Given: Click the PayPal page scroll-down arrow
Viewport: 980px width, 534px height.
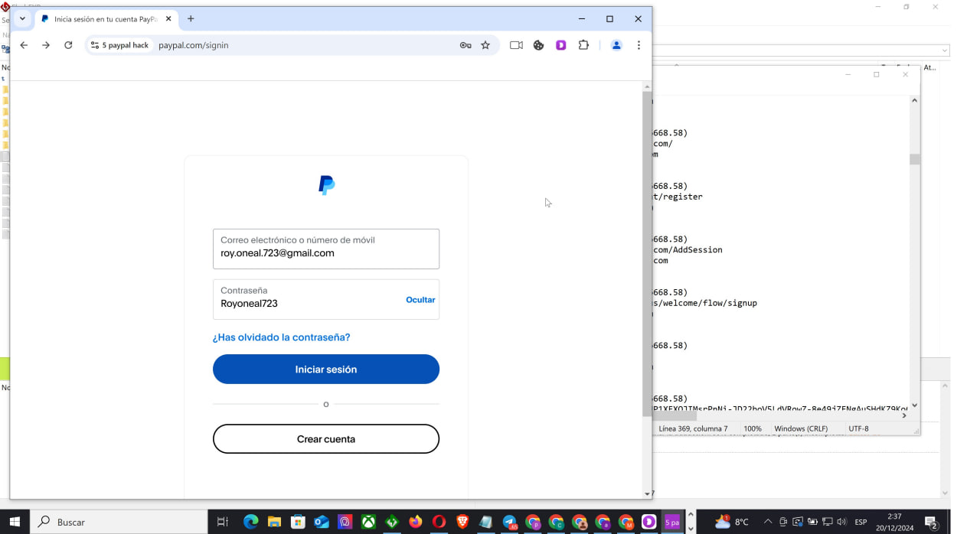Looking at the screenshot, I should [x=647, y=493].
